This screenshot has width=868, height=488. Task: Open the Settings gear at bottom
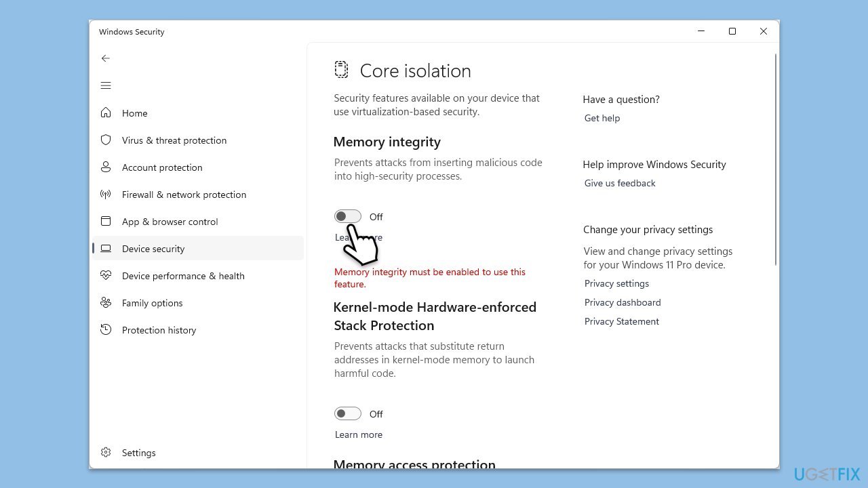point(106,452)
